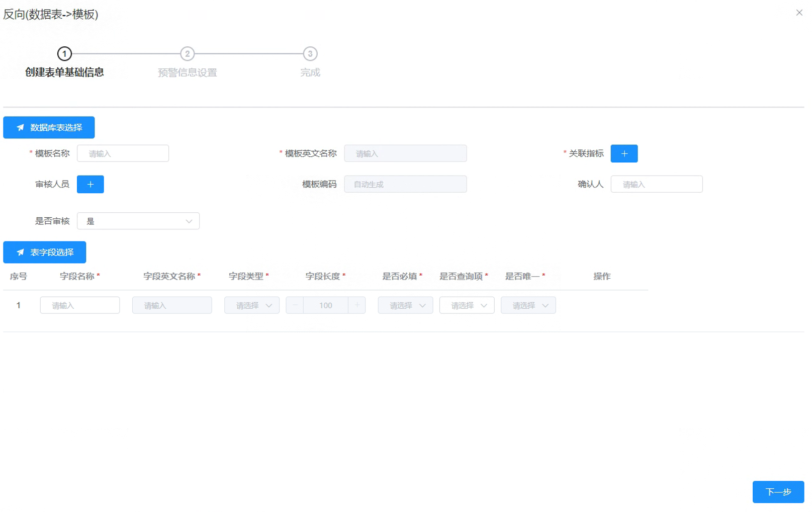Close the 反向(数据表->模板) dialog
This screenshot has width=812, height=512.
799,13
